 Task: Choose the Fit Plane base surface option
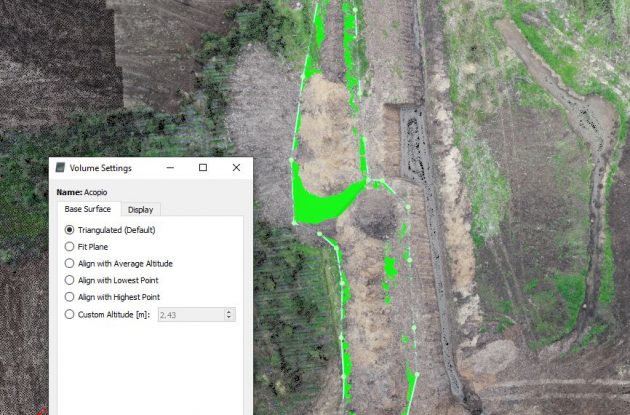pyautogui.click(x=69, y=246)
